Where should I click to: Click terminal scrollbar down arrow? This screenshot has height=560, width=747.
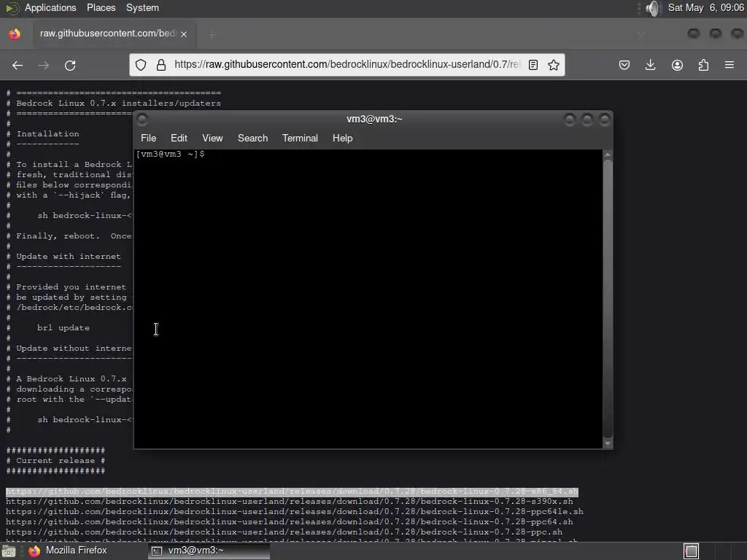coord(608,444)
